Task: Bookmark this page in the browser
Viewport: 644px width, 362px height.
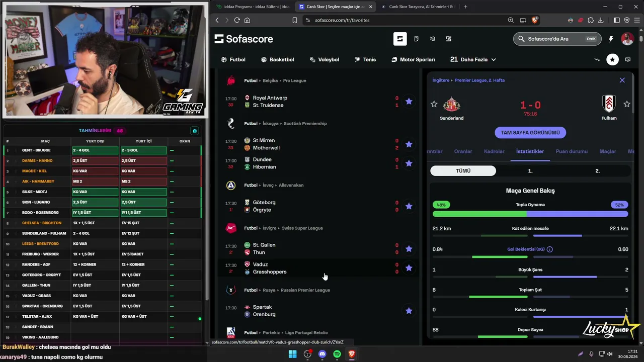Action: tap(295, 20)
